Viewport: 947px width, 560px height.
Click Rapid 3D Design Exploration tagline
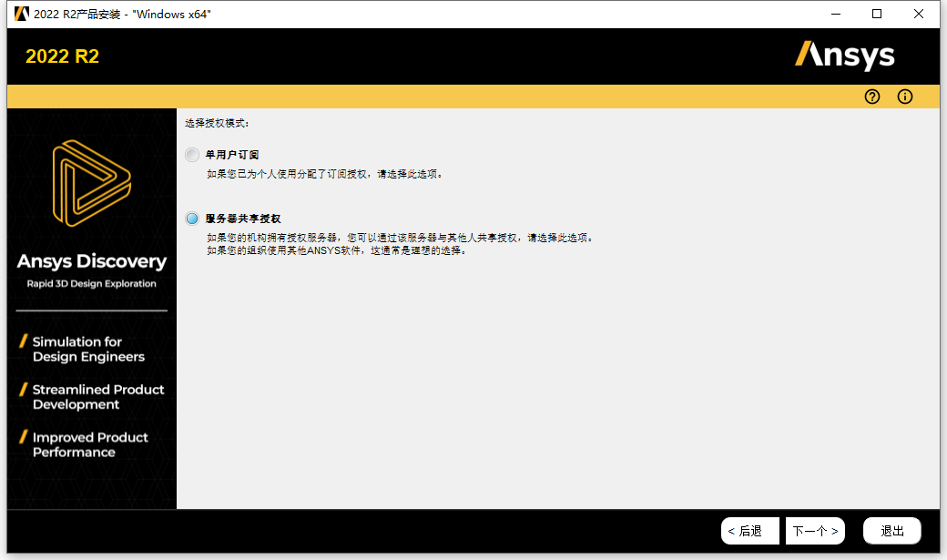coord(92,283)
